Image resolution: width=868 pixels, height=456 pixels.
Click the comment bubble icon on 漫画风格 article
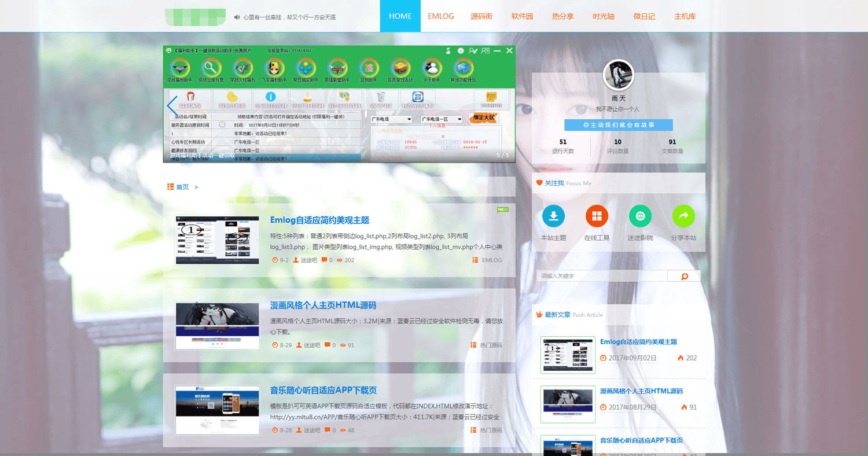coord(329,345)
